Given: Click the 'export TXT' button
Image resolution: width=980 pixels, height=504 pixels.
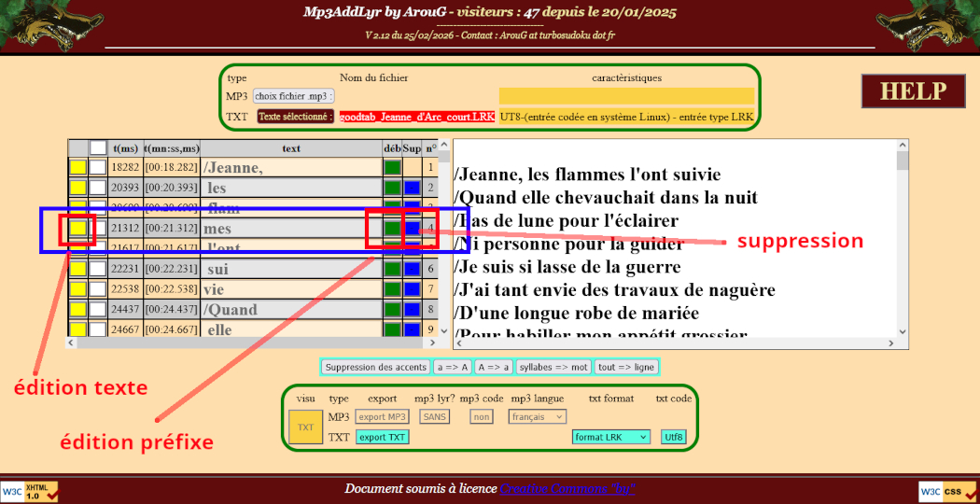Looking at the screenshot, I should click(382, 437).
